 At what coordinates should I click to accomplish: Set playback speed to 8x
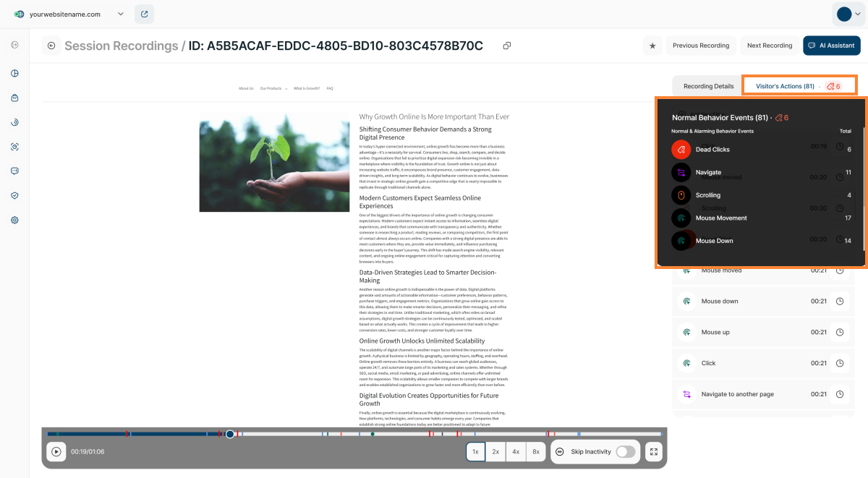535,451
